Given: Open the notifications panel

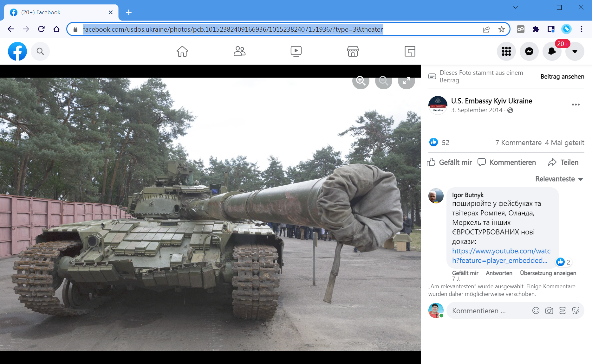Looking at the screenshot, I should (552, 51).
